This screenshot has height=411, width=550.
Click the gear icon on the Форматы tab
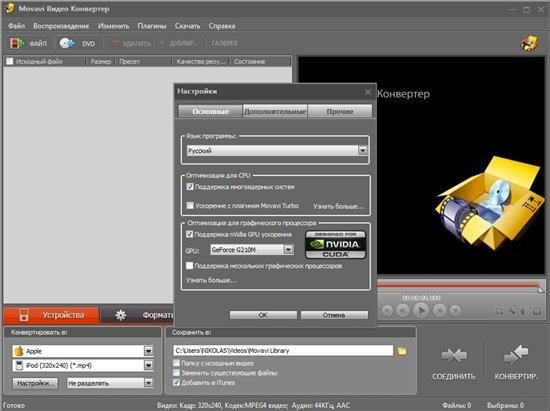point(121,315)
